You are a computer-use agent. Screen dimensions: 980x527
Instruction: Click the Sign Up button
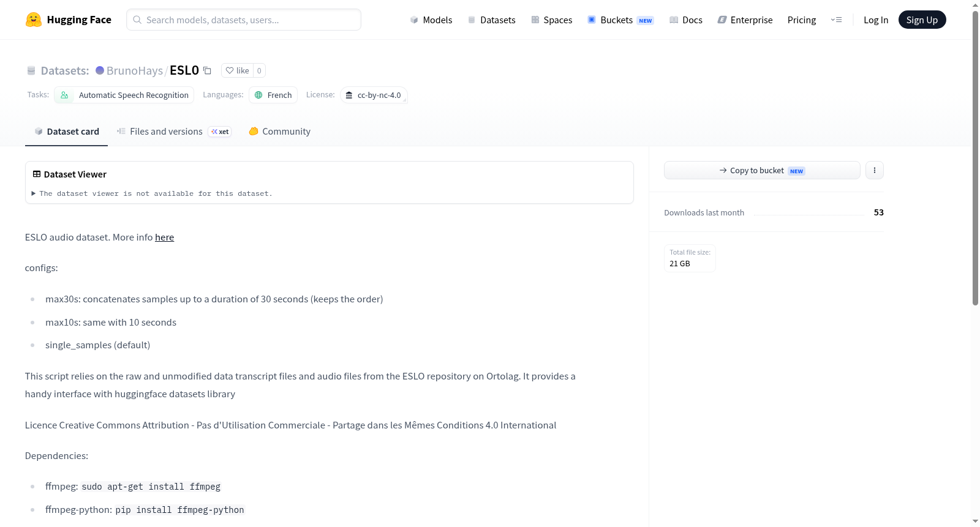pyautogui.click(x=922, y=20)
